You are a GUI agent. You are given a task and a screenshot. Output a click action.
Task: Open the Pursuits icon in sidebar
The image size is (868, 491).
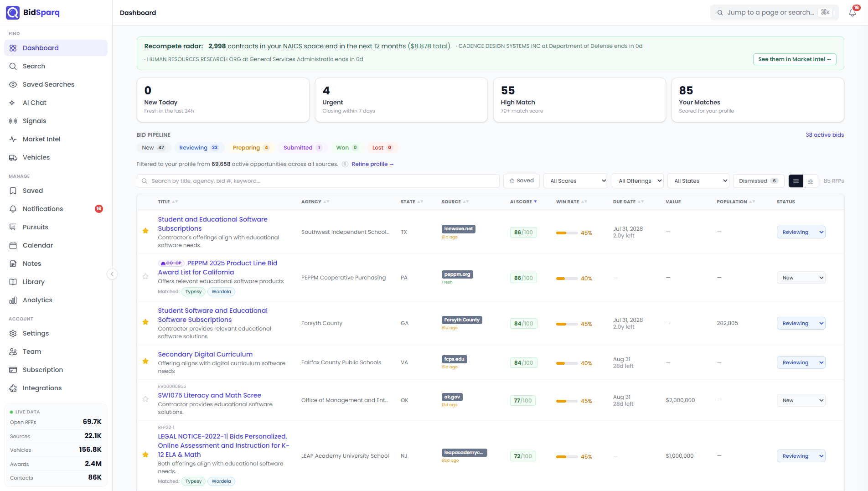(13, 227)
